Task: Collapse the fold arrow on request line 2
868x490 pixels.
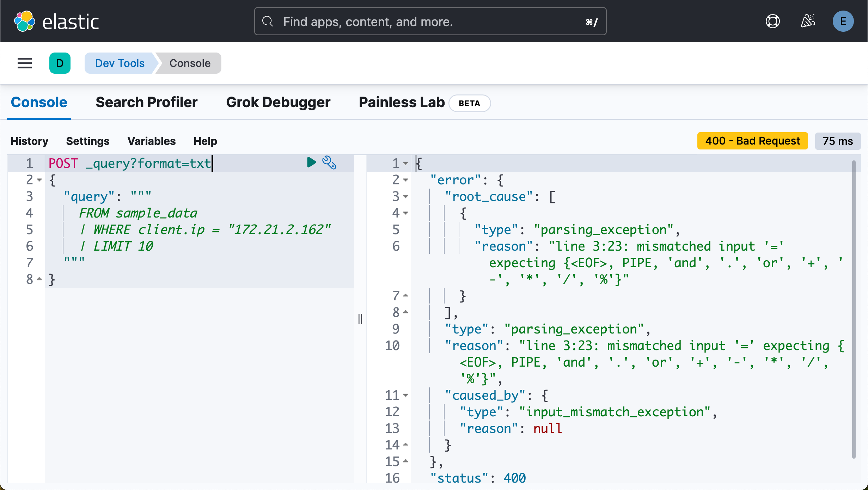Action: pos(39,180)
